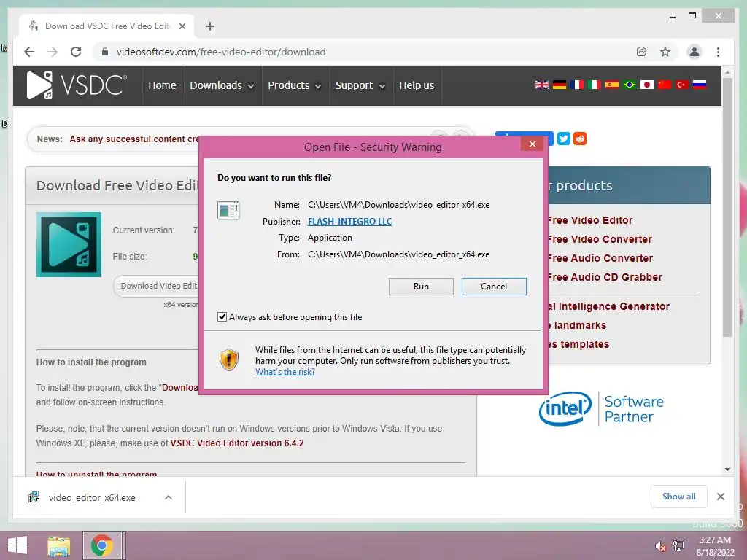This screenshot has height=560, width=747.
Task: Click Run in the Security Warning dialog
Action: pyautogui.click(x=421, y=287)
